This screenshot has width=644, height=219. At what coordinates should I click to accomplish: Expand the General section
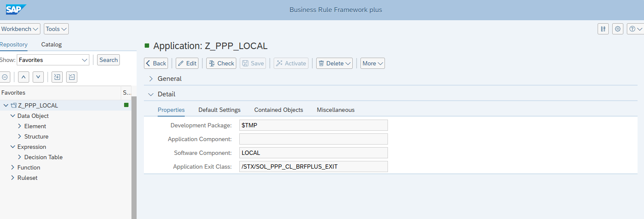tap(151, 79)
